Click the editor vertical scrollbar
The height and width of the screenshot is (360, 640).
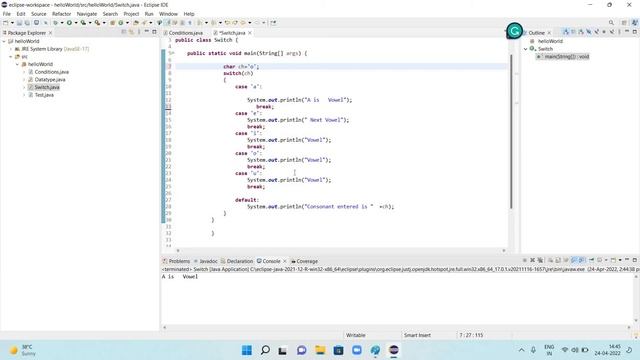511,131
